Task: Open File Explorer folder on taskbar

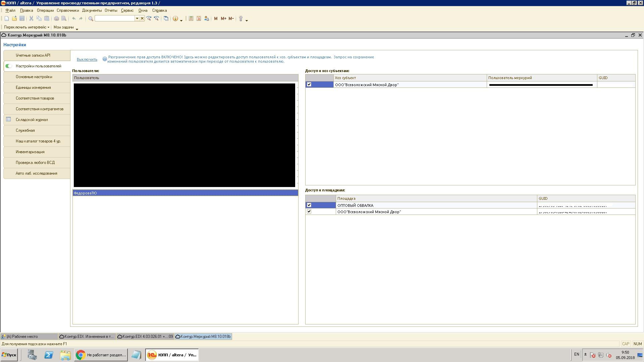Action: [x=65, y=355]
